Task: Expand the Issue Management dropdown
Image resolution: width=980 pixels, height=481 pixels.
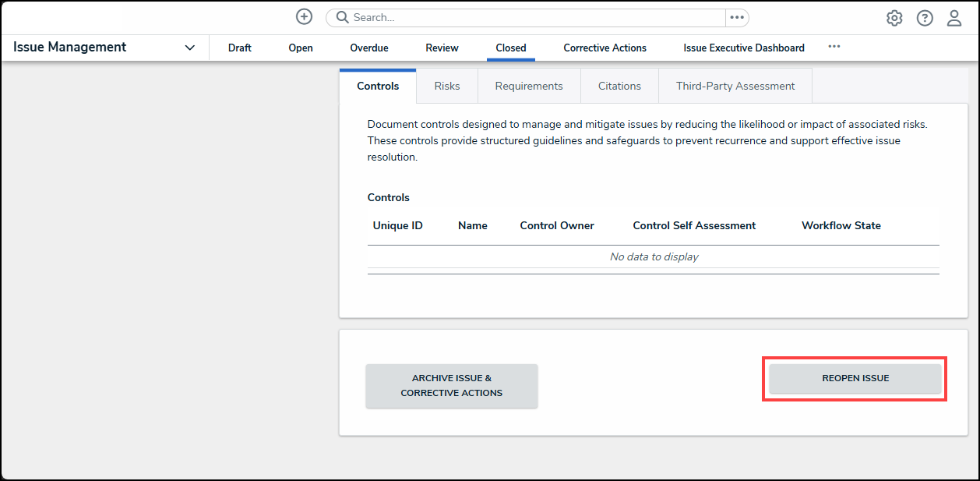Action: (x=190, y=48)
